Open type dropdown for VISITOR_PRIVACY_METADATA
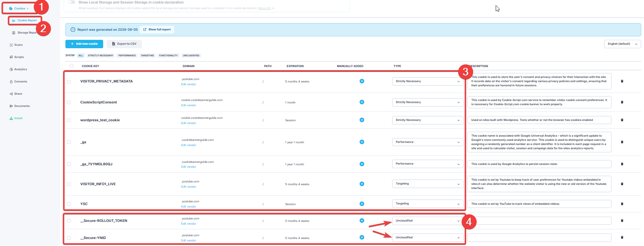Viewport: 644px width, 246px height. 427,81
